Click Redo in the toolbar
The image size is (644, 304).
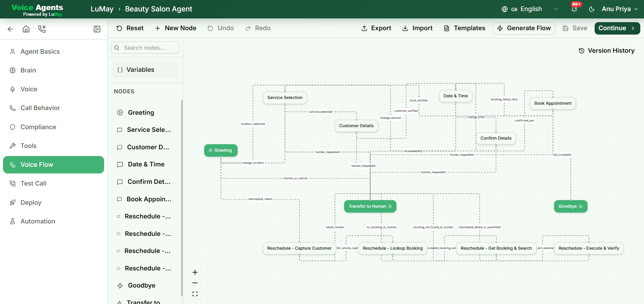tap(258, 28)
